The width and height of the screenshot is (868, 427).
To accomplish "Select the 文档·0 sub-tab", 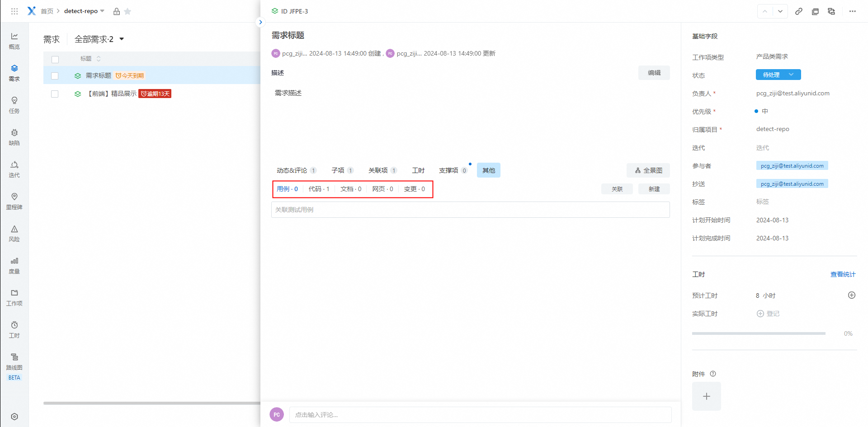I will pos(351,189).
